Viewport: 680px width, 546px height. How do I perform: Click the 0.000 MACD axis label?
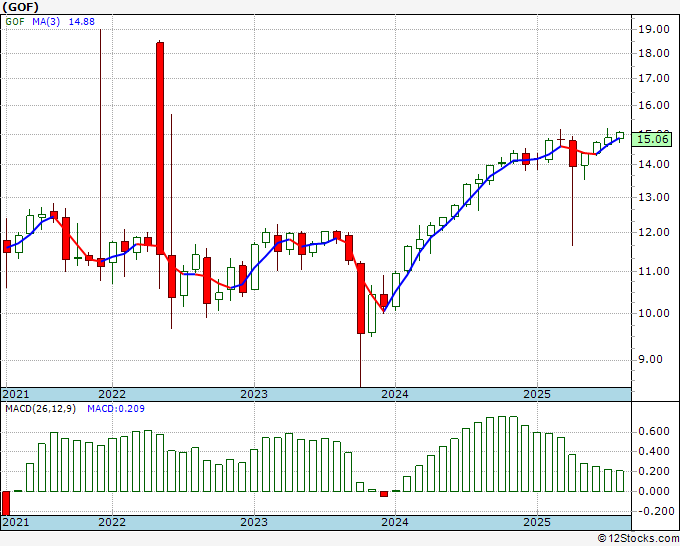point(654,491)
